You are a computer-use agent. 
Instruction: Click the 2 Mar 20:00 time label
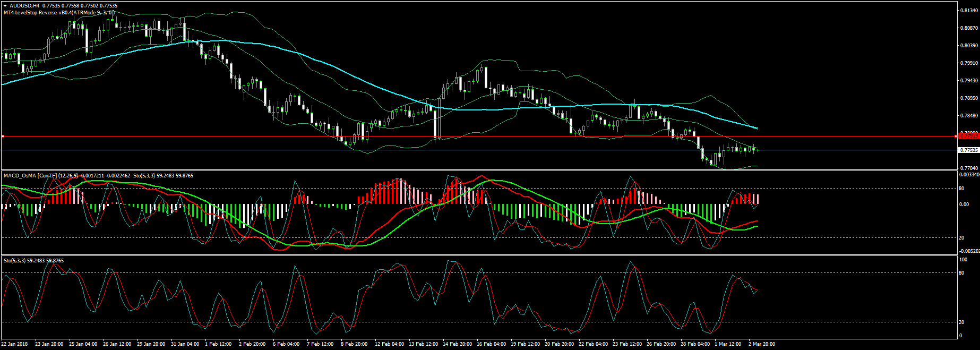coord(762,344)
